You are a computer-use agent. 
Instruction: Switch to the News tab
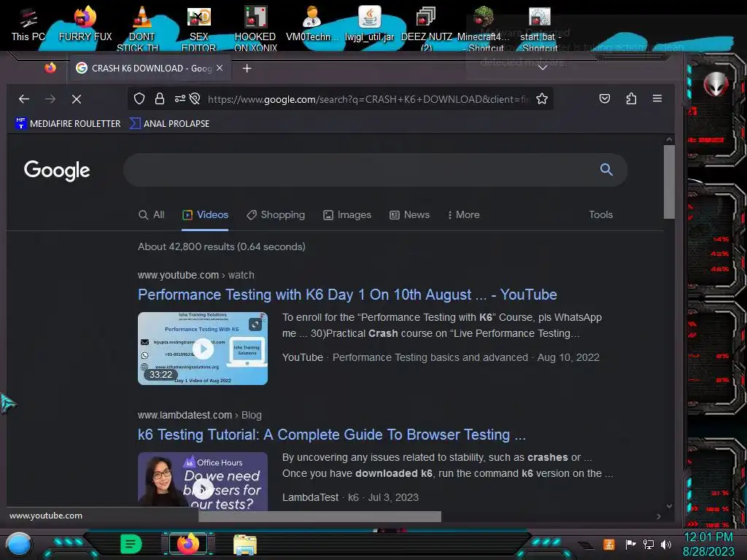[410, 215]
